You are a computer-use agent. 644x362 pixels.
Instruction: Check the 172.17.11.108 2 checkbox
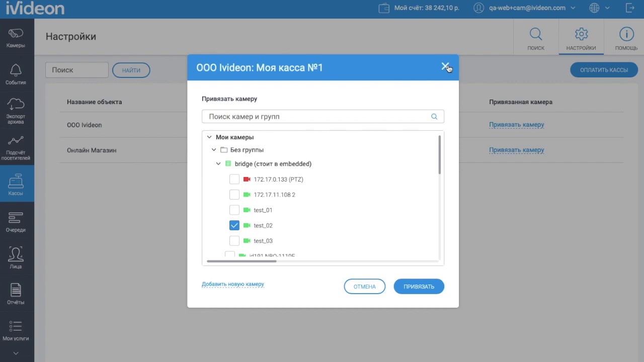[x=234, y=195]
